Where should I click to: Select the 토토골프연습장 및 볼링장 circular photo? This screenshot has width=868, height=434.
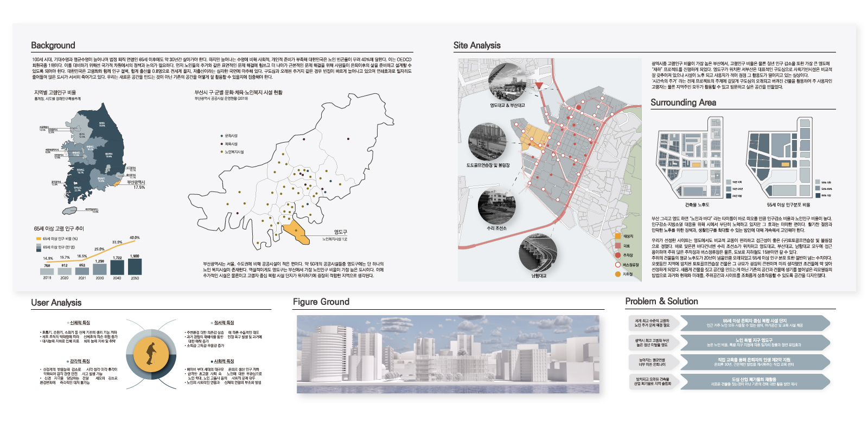[487, 142]
